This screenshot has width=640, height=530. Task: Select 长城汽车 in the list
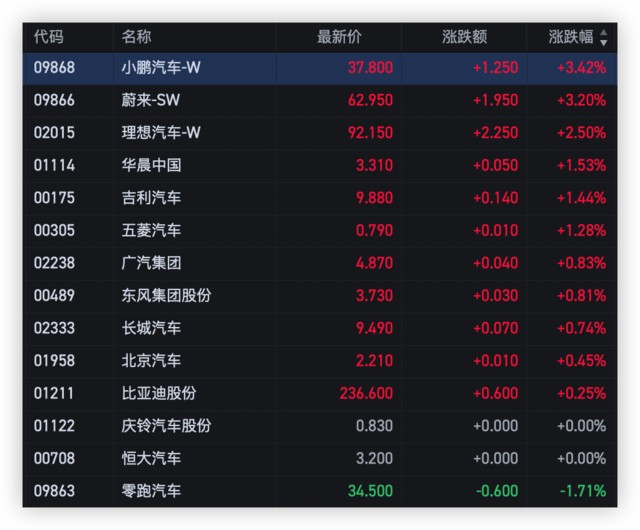[x=151, y=328]
